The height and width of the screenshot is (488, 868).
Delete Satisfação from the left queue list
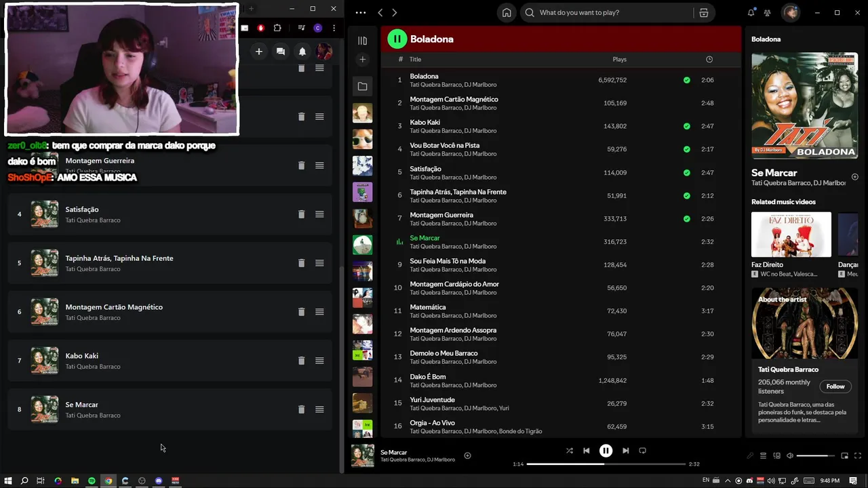click(x=301, y=214)
